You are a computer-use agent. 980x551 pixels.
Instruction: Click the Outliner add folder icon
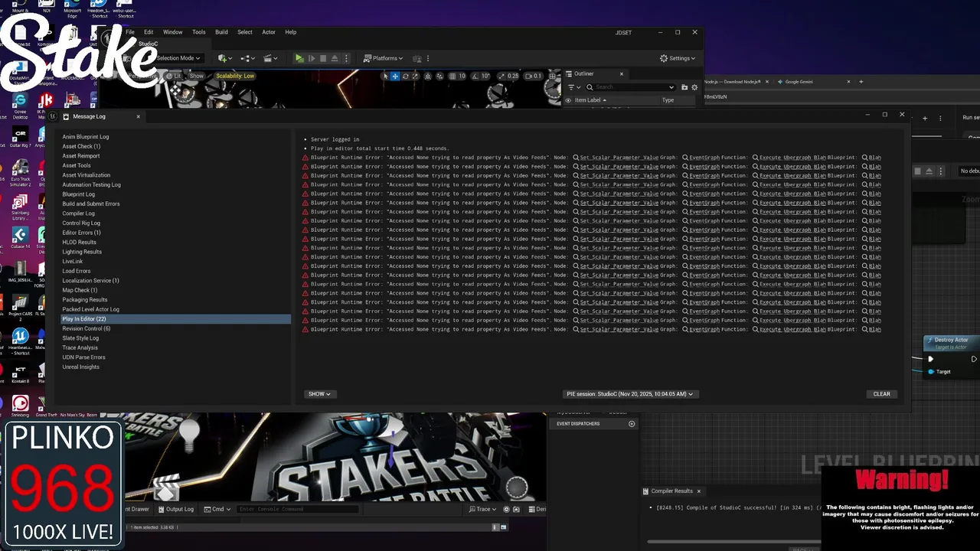(x=684, y=87)
